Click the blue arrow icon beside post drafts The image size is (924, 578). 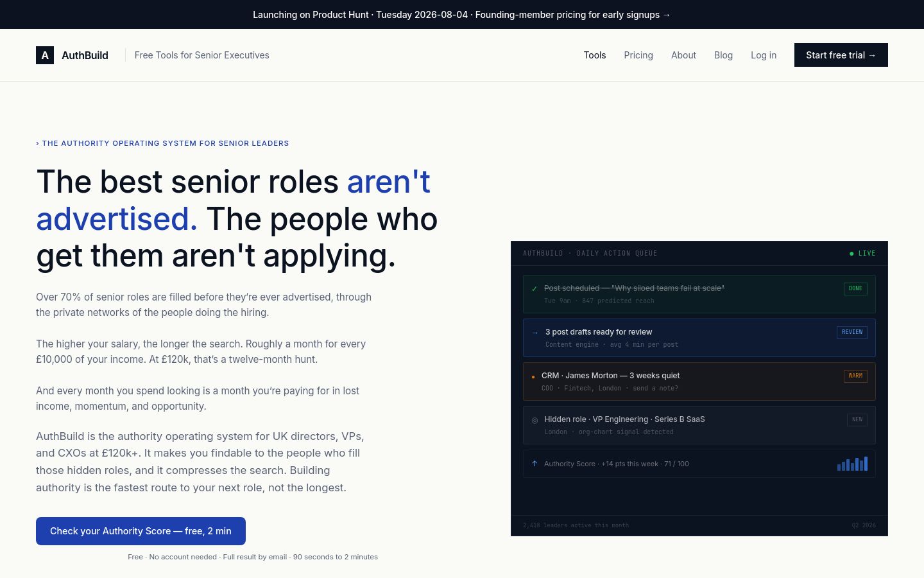tap(535, 333)
